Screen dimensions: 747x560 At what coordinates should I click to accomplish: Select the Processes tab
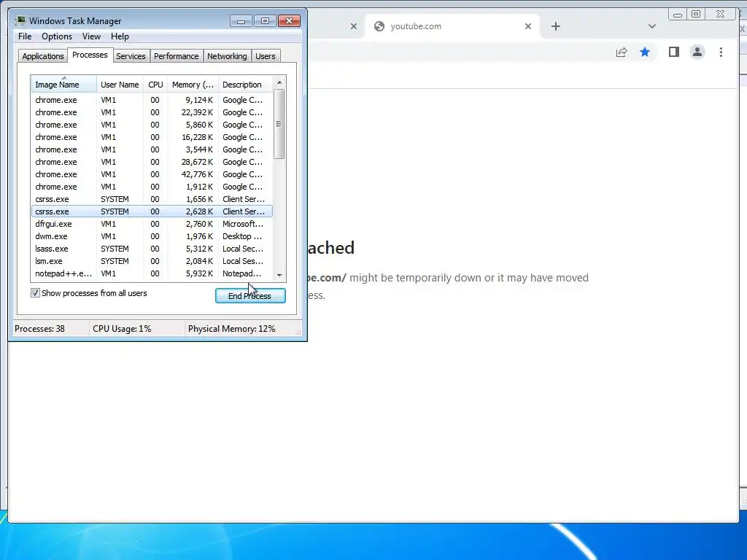(90, 55)
